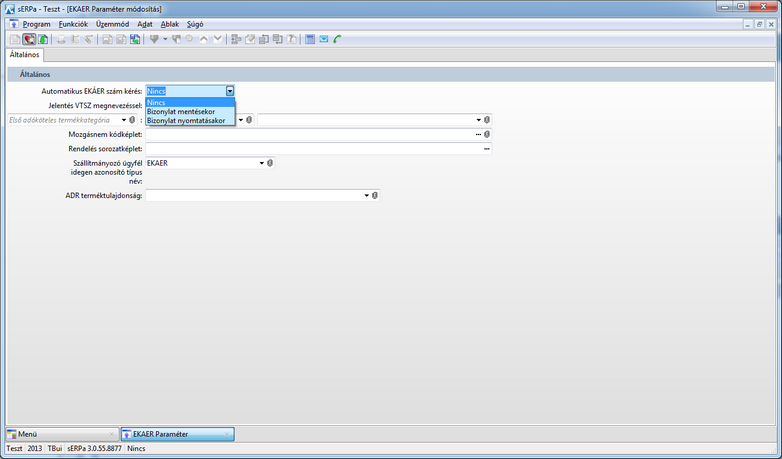782x459 pixels.
Task: Click the ellipsis button of Rendelés sorozatképlet
Action: click(x=487, y=149)
